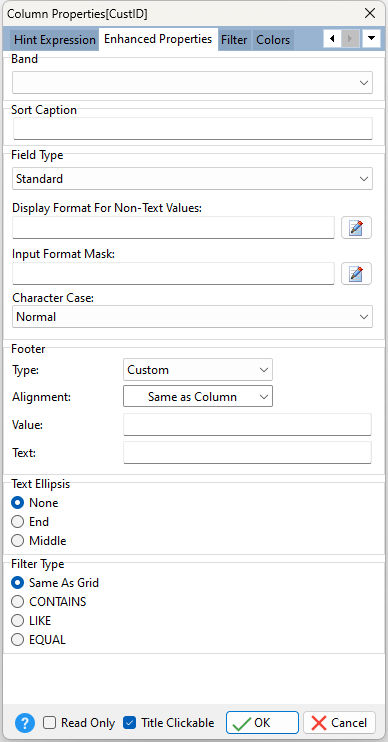Switch to the Colors tab
This screenshot has height=742, width=388.
click(x=273, y=40)
